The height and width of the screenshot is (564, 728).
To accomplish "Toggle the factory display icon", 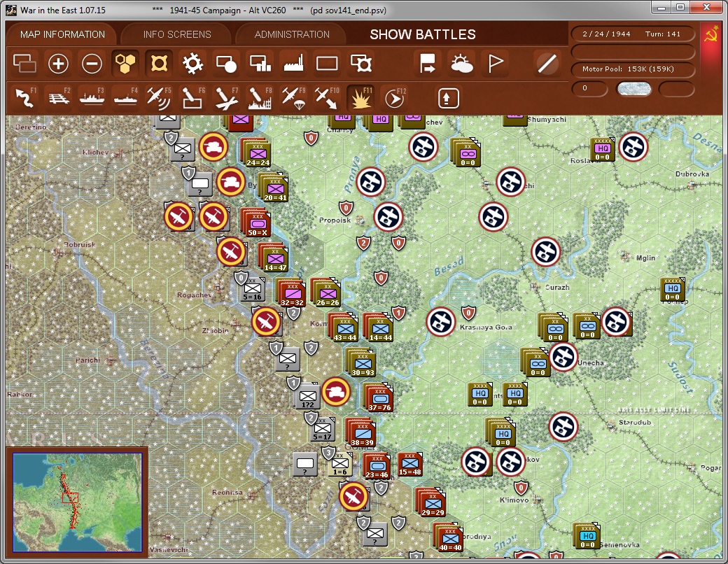I will 293,64.
